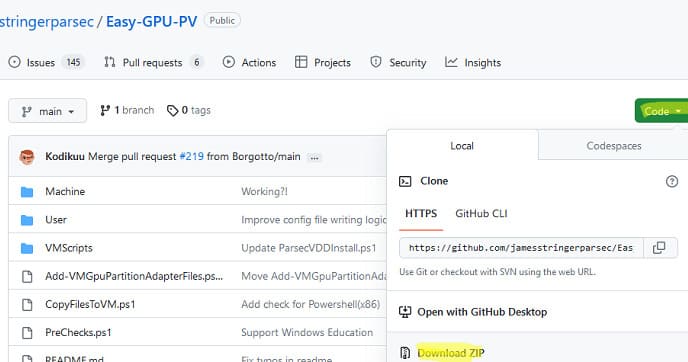Image resolution: width=688 pixels, height=362 pixels.
Task: Click file icon beside Add-VMGpuPartitionAdapterFiles
Action: (27, 276)
